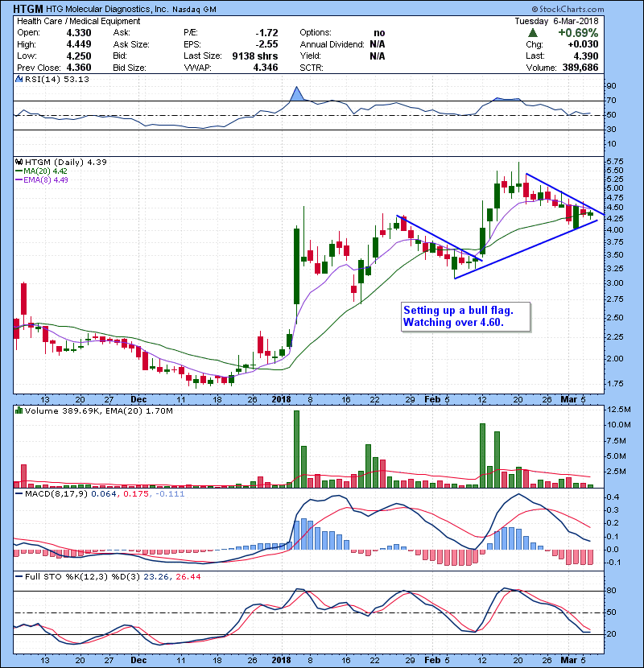The height and width of the screenshot is (668, 644).
Task: Click the 3.00 price axis label
Action: pos(614,282)
